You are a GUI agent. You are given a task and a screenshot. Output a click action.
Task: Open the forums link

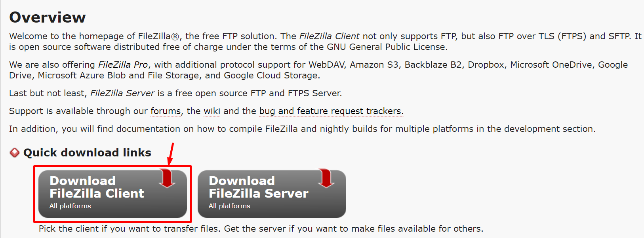coord(166,111)
